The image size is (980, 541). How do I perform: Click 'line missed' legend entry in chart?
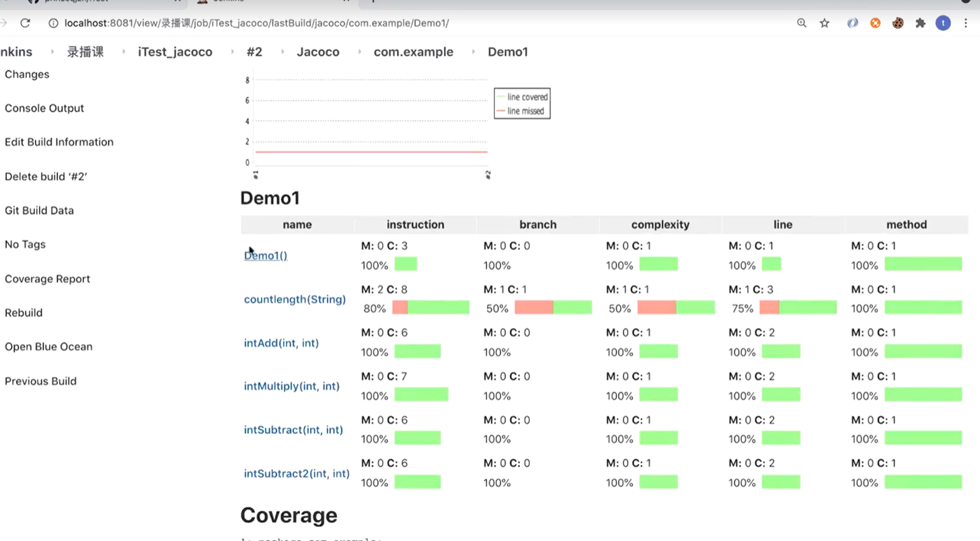tap(521, 111)
